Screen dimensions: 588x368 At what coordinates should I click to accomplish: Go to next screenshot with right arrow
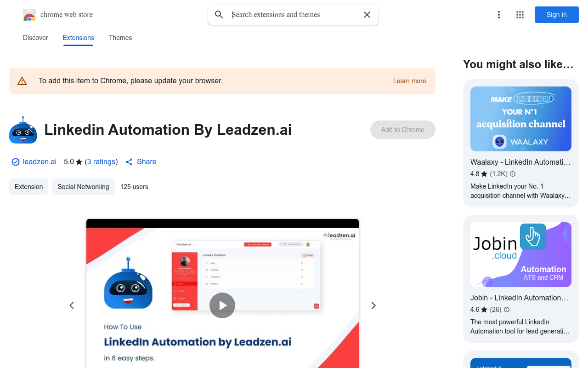(x=373, y=305)
